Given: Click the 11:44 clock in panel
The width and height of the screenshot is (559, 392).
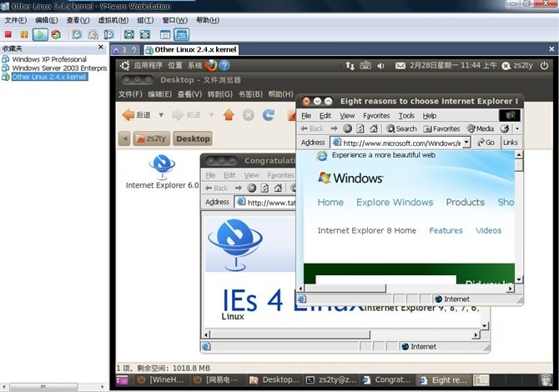Looking at the screenshot, I should click(x=453, y=66).
